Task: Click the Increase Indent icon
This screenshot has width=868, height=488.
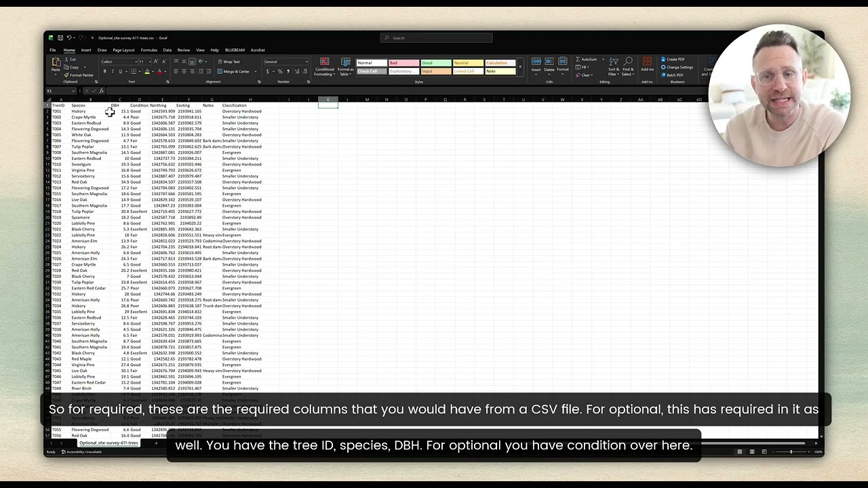Action: 209,71
